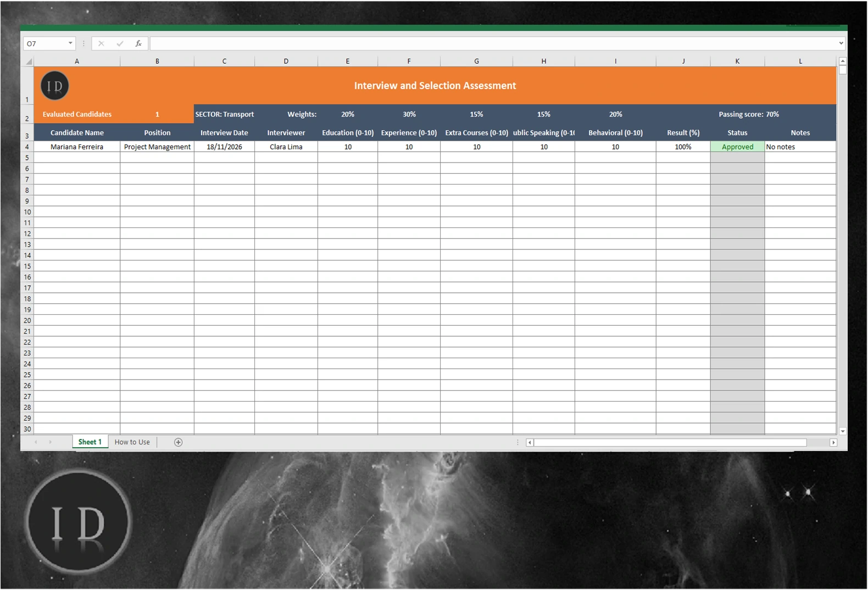The width and height of the screenshot is (868, 590).
Task: Select the 18/11/2026 date cell
Action: [x=224, y=147]
